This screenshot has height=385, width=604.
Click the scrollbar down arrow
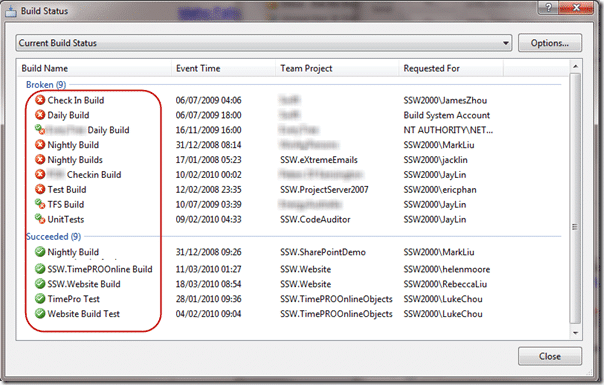(575, 333)
